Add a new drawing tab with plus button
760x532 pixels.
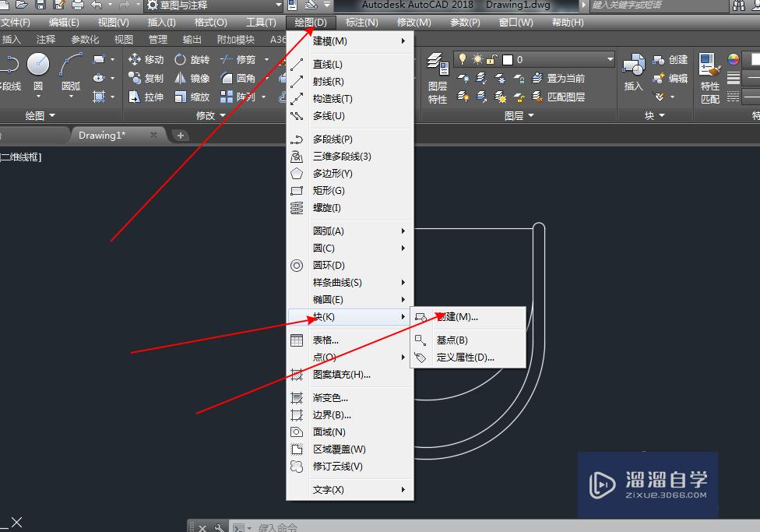(x=181, y=136)
